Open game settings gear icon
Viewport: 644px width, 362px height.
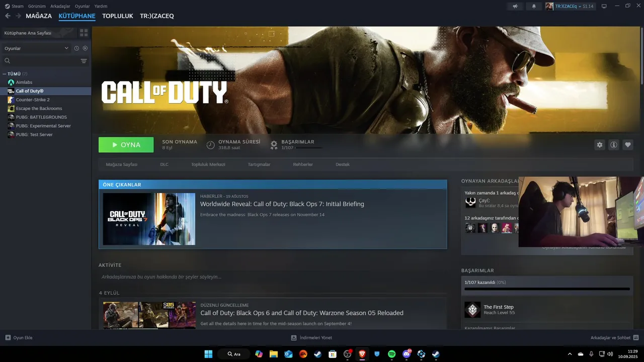click(600, 145)
